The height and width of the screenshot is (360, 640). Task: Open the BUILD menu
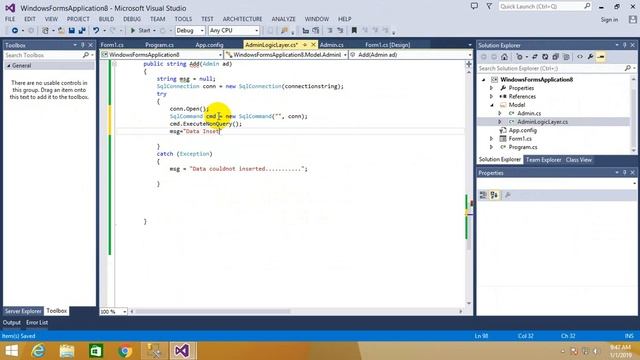pos(106,19)
